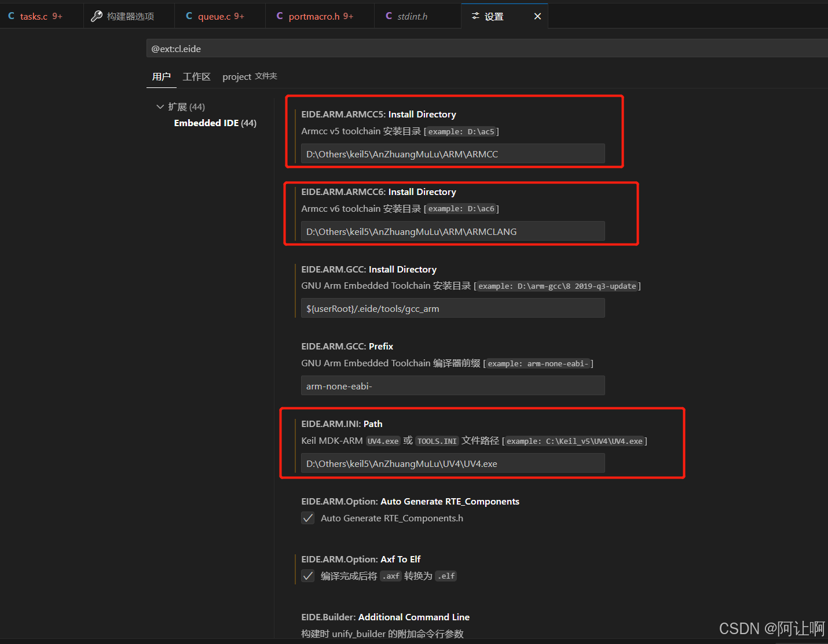Select the 用户 settings scope
Screen dimensions: 828x644
[x=161, y=76]
